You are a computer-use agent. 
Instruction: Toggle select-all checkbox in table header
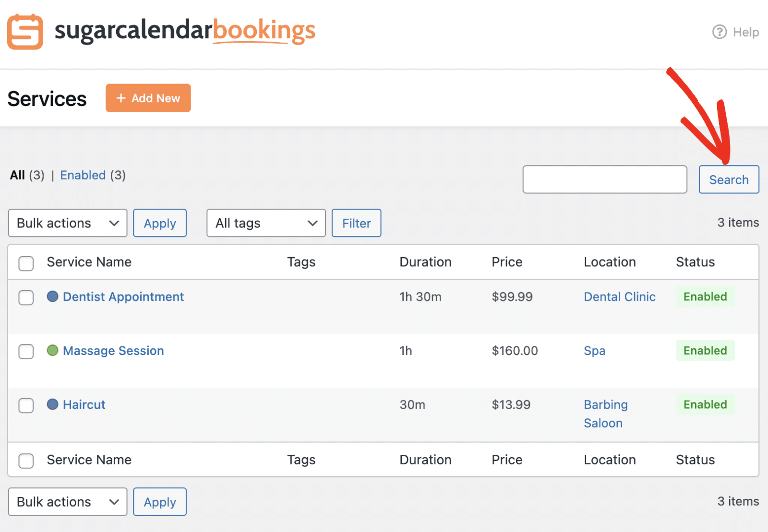26,263
